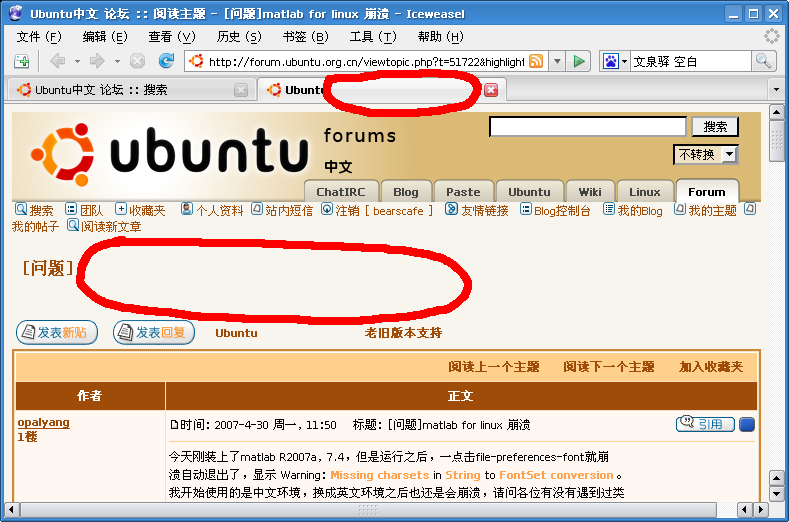Open 阅读新文章 read new posts link

coord(104,226)
